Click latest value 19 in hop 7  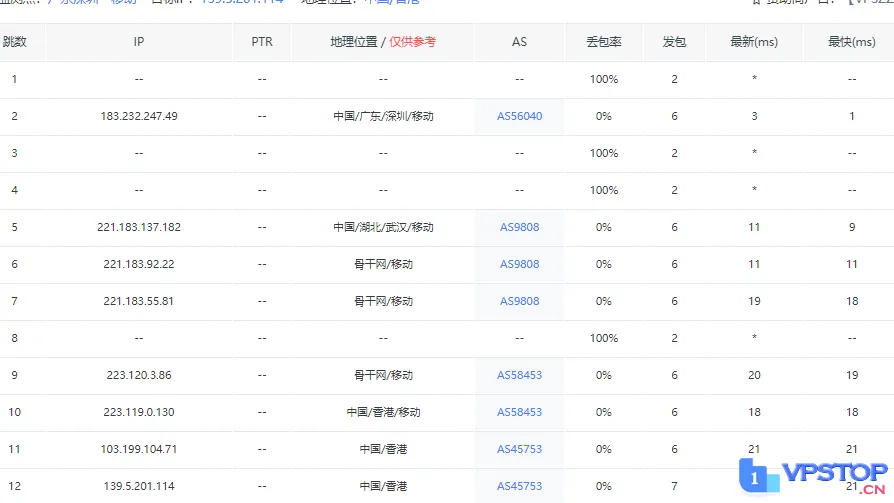click(x=754, y=301)
